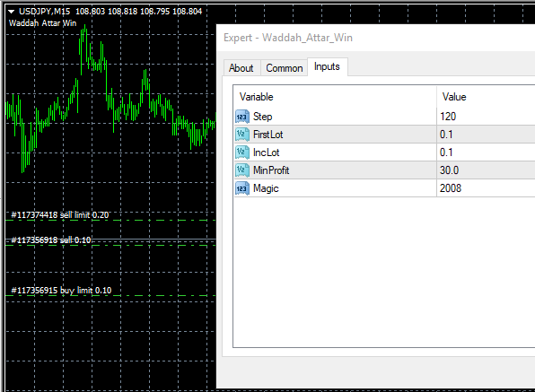The image size is (535, 392).
Task: Switch to the Common tab
Action: [285, 68]
